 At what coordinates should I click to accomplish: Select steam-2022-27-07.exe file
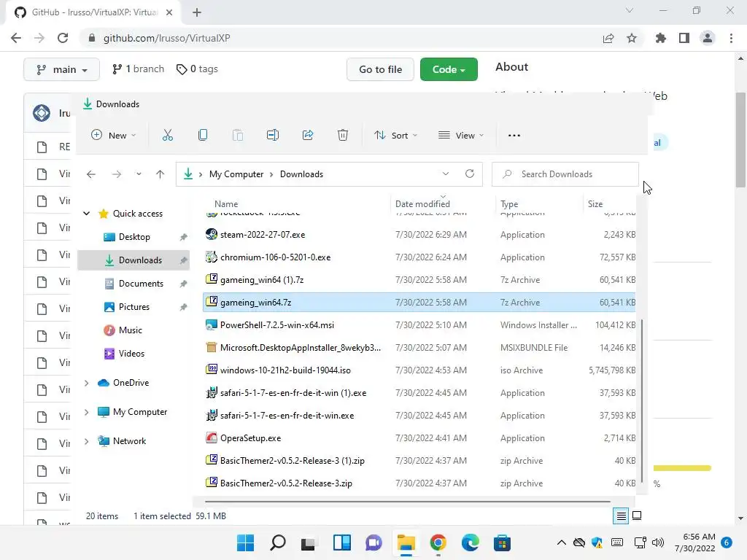coord(419,235)
